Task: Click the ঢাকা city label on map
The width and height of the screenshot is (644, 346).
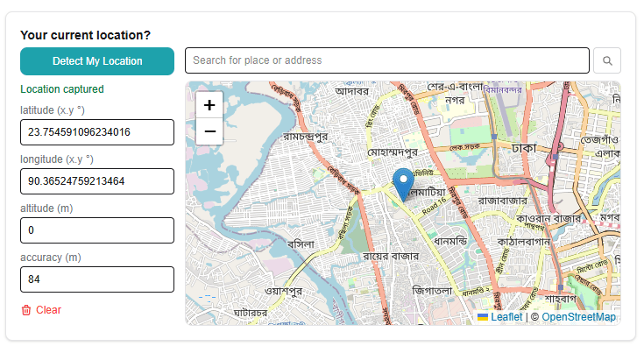Action: [524, 148]
